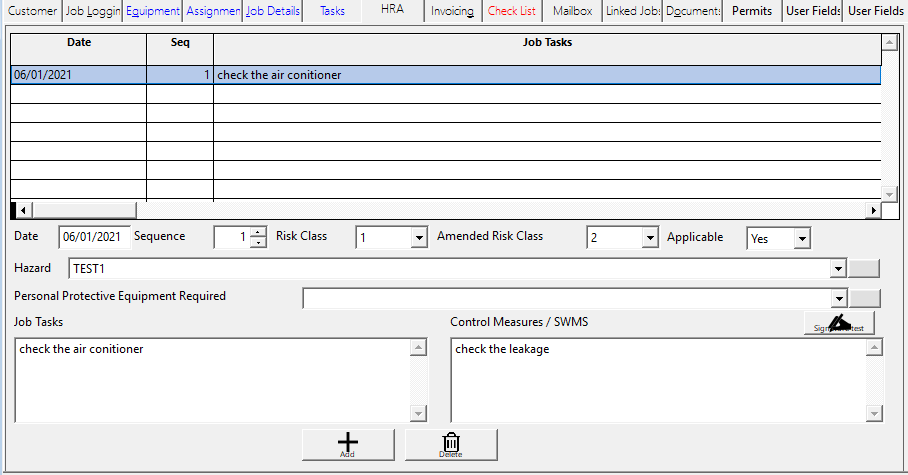Click in the Control Measures / SWMS textbox
The width and height of the screenshot is (908, 475).
coord(658,380)
